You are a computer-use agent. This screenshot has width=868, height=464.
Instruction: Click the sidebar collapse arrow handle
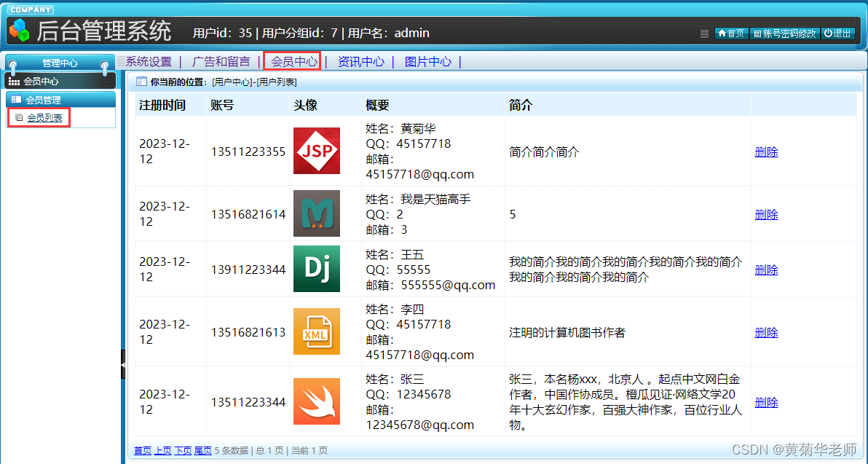(x=123, y=364)
